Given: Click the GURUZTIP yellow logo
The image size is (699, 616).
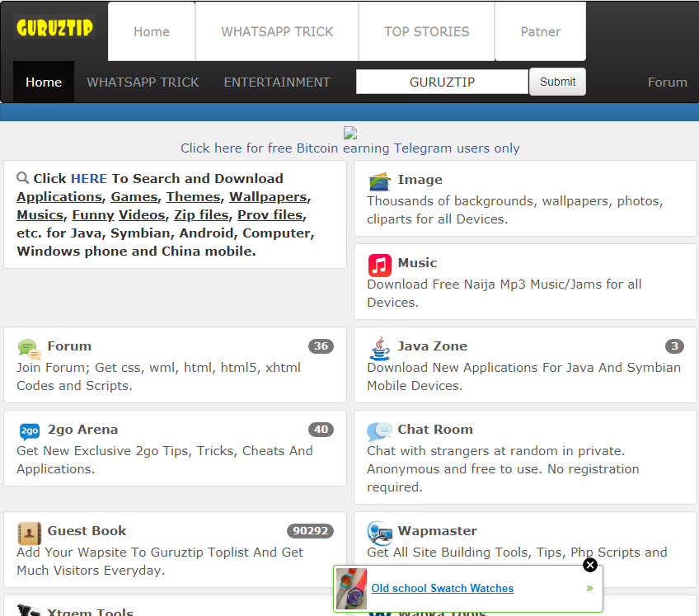Looking at the screenshot, I should 54,26.
